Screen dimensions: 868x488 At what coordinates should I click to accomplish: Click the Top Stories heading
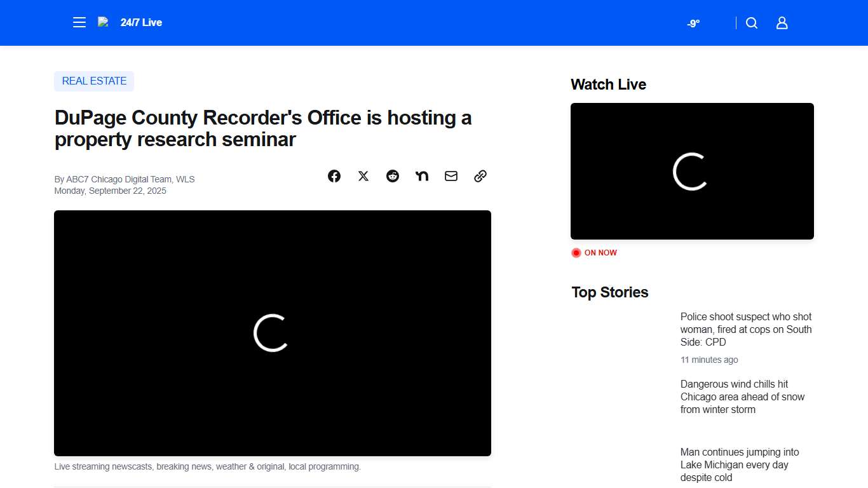609,292
